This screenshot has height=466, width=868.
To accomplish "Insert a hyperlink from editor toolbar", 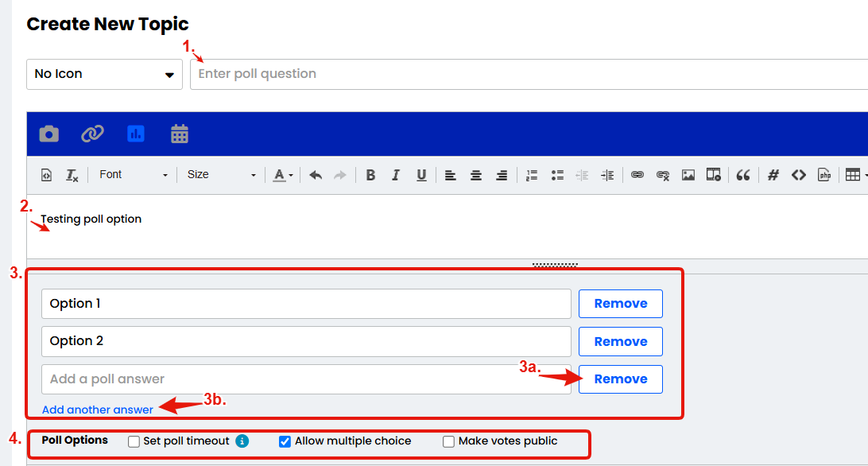I will tap(637, 175).
